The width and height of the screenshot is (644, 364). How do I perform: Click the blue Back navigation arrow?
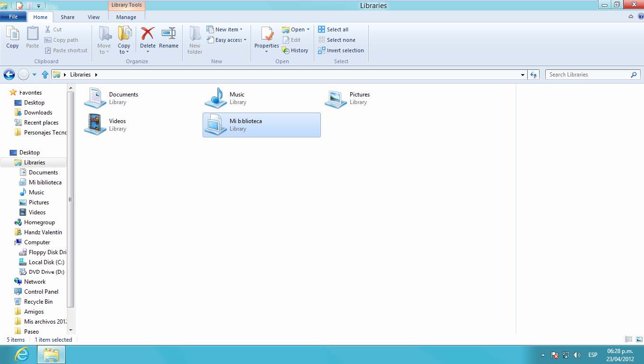9,75
